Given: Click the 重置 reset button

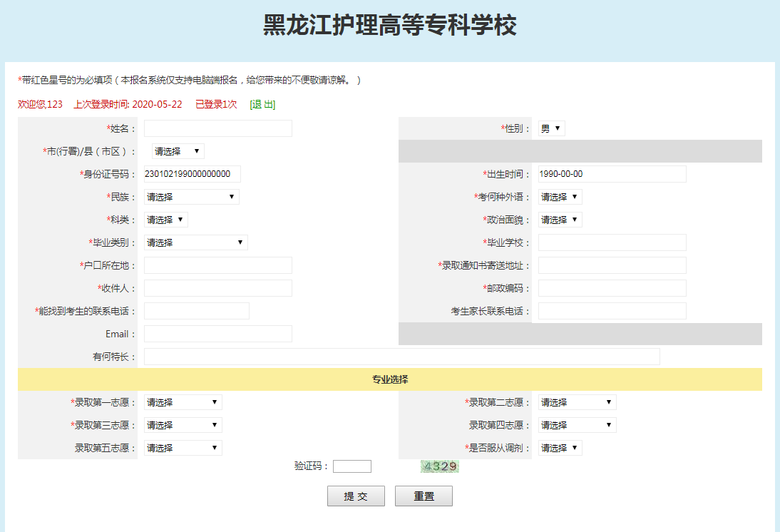Looking at the screenshot, I should [x=424, y=496].
